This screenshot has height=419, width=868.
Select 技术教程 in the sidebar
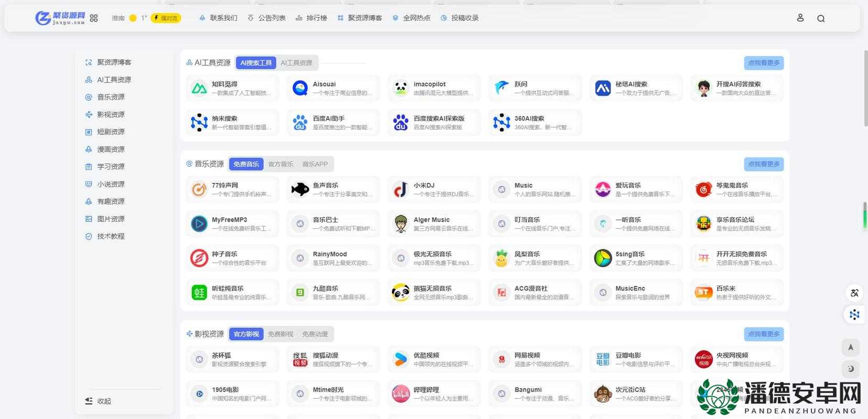tap(105, 236)
